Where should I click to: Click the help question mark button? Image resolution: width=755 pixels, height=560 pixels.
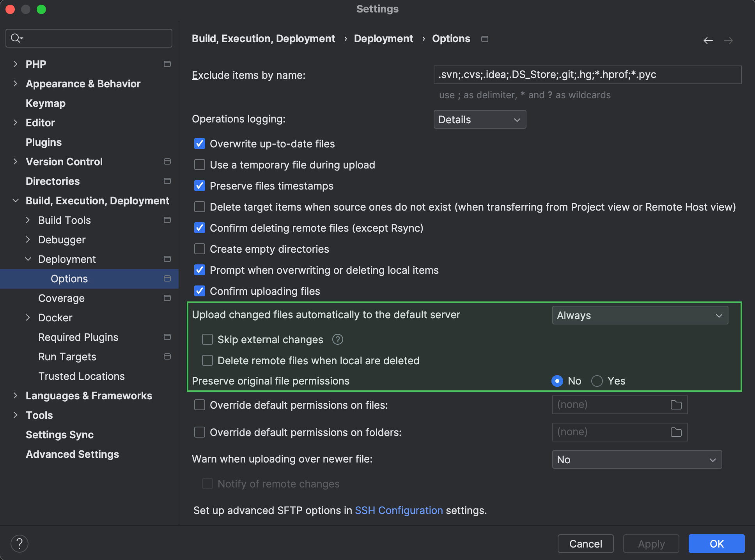tap(19, 543)
